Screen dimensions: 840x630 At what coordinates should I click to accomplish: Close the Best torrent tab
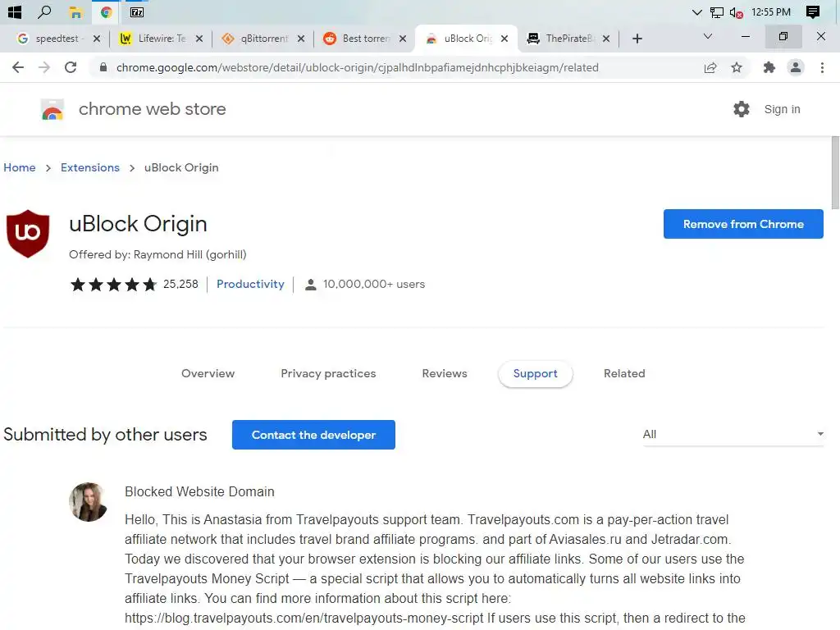point(403,39)
